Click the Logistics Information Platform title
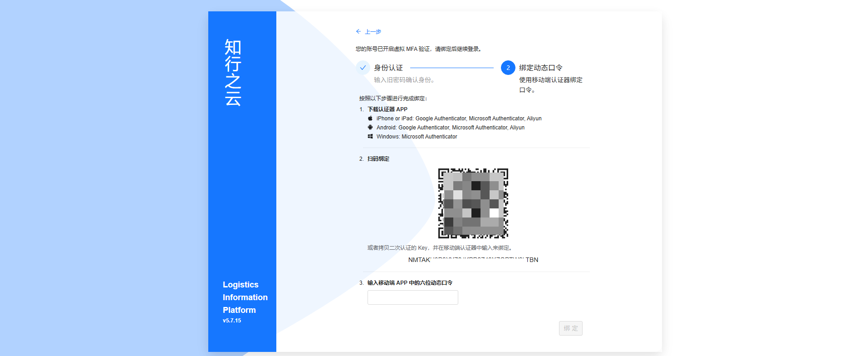868x356 pixels. [245, 297]
